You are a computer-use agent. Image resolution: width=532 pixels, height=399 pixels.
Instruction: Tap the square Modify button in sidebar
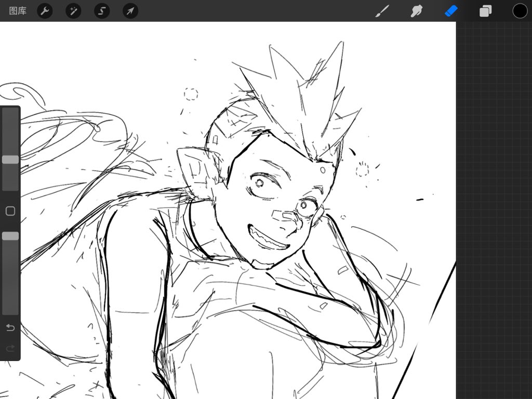[x=10, y=211]
